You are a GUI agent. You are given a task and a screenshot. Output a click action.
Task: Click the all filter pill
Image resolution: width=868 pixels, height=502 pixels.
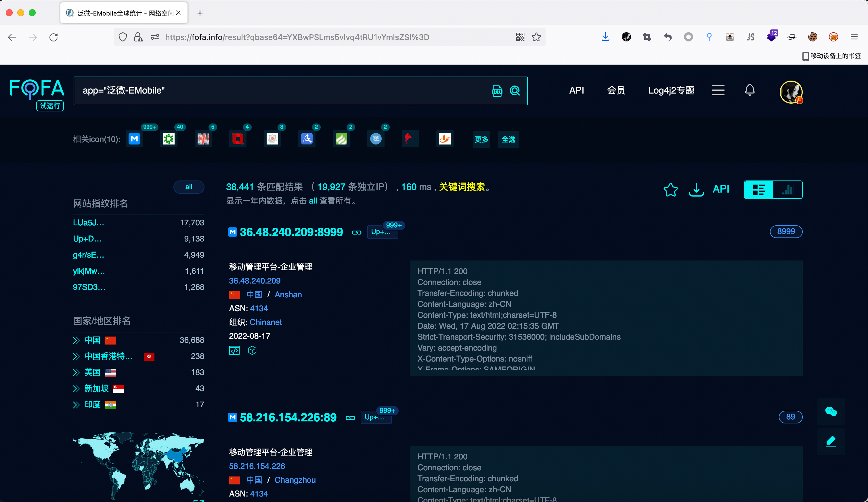(x=189, y=187)
